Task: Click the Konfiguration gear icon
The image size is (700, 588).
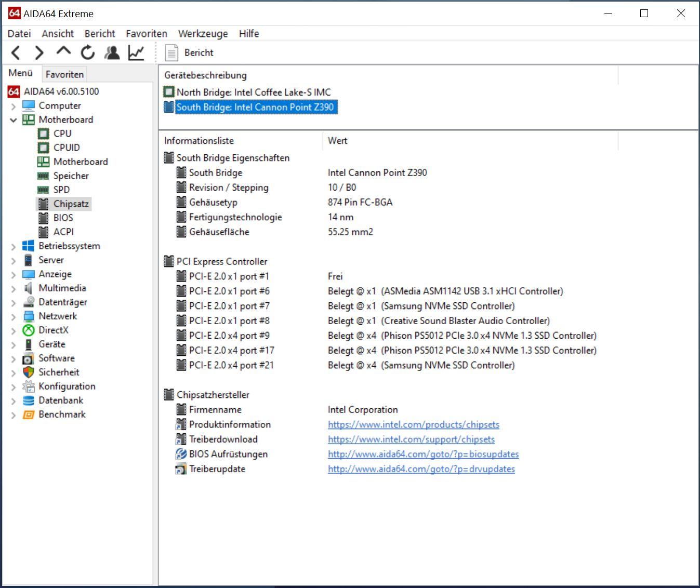Action: pos(28,386)
